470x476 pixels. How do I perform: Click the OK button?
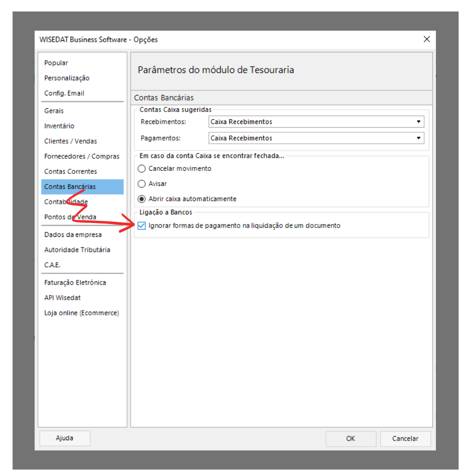(350, 438)
